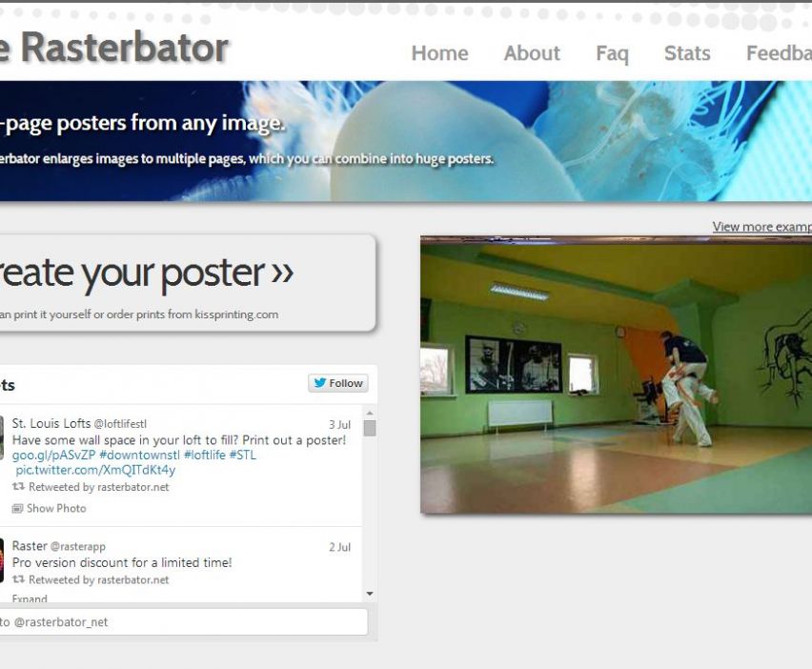This screenshot has width=812, height=669.
Task: Open the Feedback navigation link
Action: (778, 53)
